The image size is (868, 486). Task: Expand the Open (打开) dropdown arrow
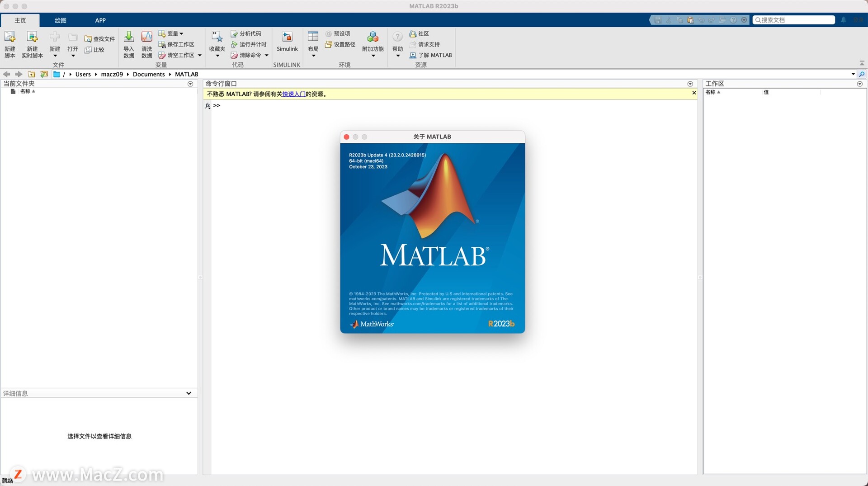point(73,56)
